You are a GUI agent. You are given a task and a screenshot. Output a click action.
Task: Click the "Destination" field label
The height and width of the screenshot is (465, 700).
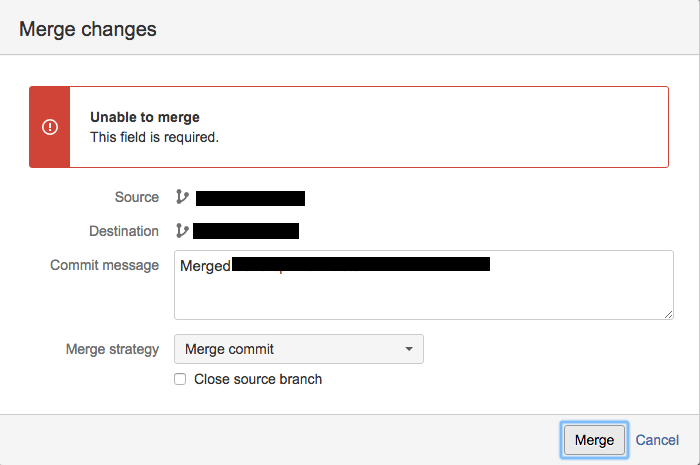pyautogui.click(x=124, y=231)
